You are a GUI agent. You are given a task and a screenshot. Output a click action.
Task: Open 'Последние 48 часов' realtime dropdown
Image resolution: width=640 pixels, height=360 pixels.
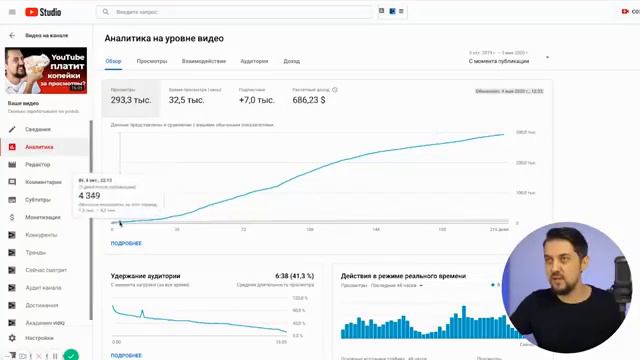(397, 285)
